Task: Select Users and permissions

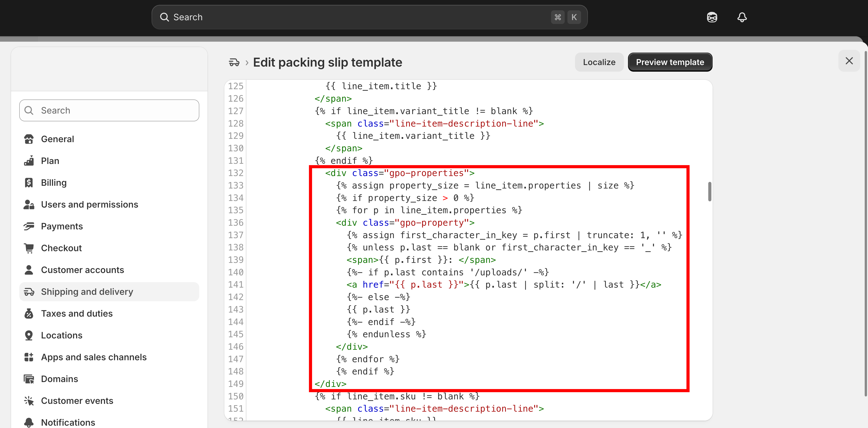Action: tap(109, 204)
